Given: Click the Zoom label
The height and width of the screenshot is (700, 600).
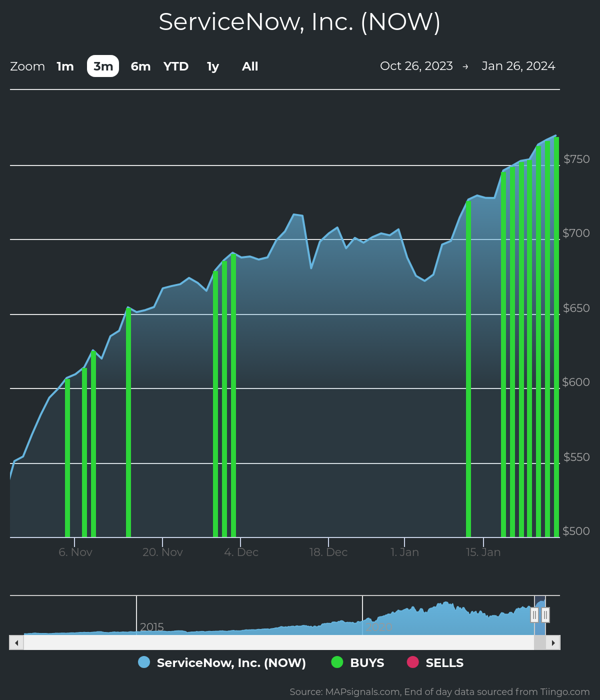Looking at the screenshot, I should tap(27, 66).
